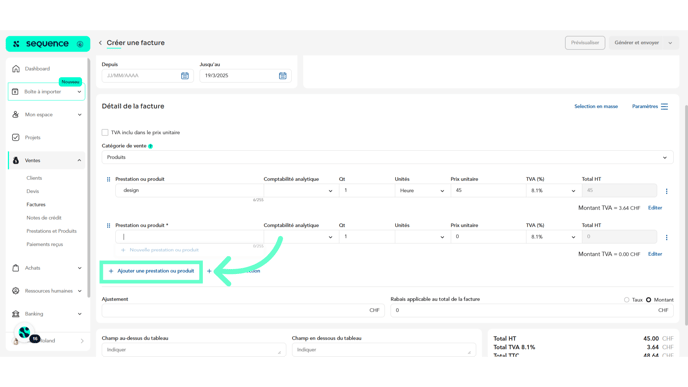
Task: Click Editer beside Montant TVA 3.64 CHF
Action: 655,208
